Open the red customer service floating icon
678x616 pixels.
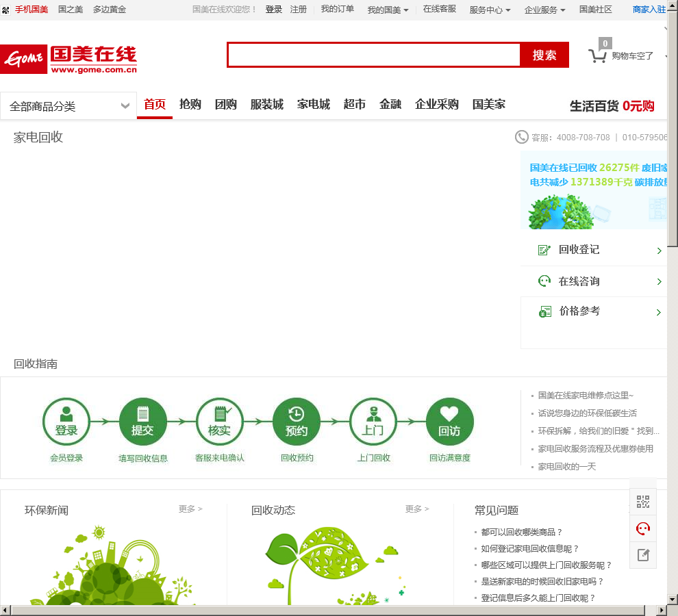coord(643,528)
